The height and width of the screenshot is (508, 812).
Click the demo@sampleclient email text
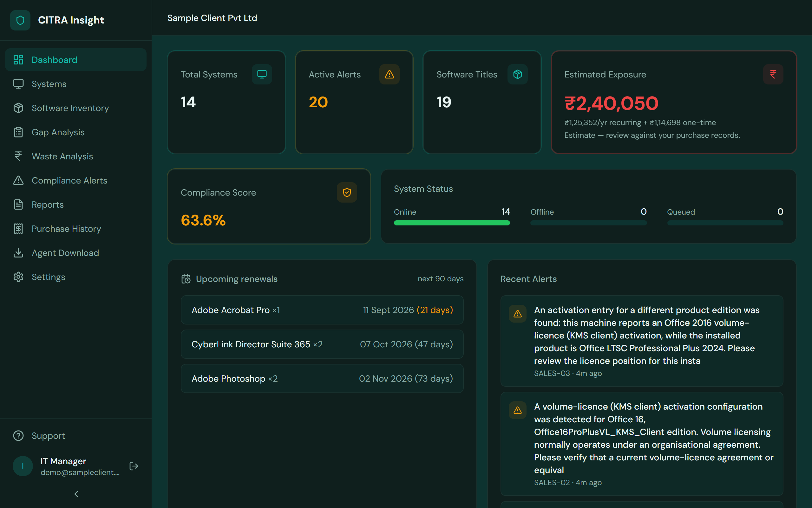80,472
